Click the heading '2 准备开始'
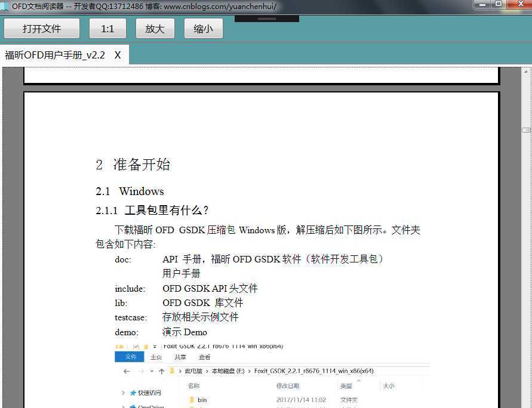This screenshot has width=532, height=408. (x=133, y=165)
